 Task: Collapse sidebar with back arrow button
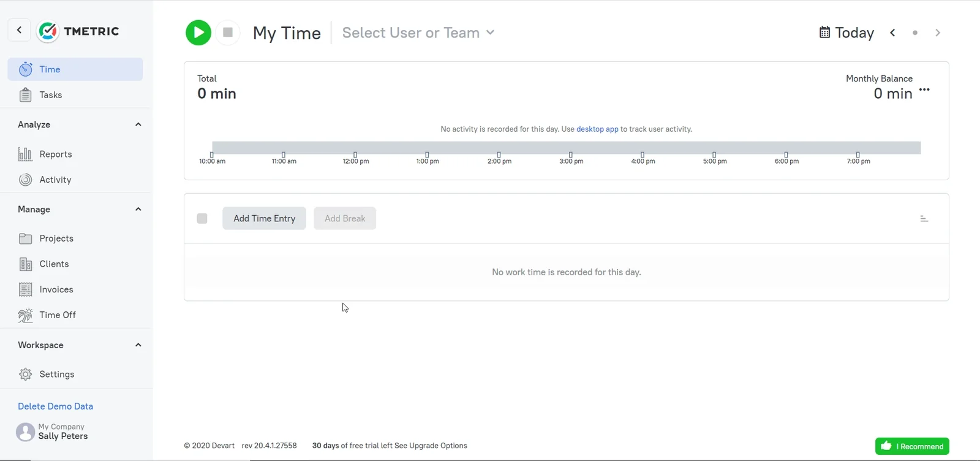(x=20, y=30)
